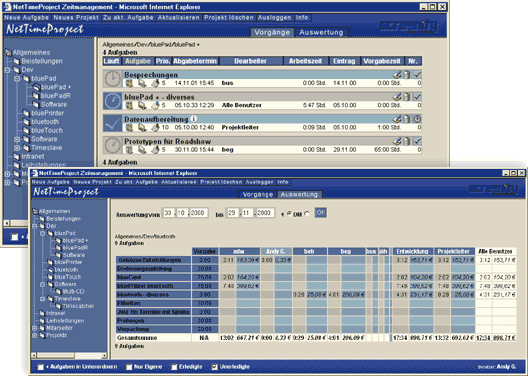Click the trash icon on Datenaufbereitung row
Screen dimensions: 528x376
click(407, 119)
